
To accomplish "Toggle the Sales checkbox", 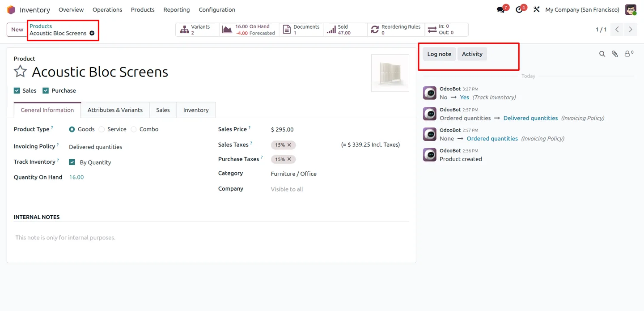I will click(17, 90).
